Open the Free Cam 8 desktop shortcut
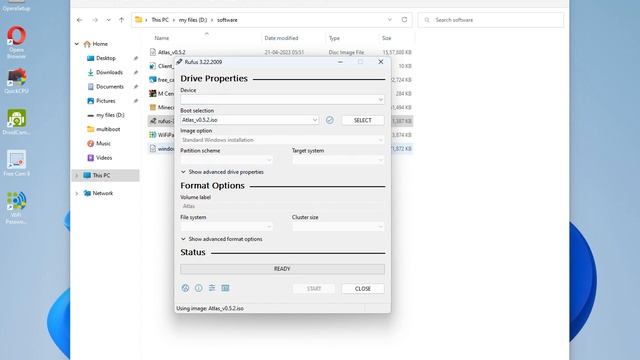 (16, 163)
